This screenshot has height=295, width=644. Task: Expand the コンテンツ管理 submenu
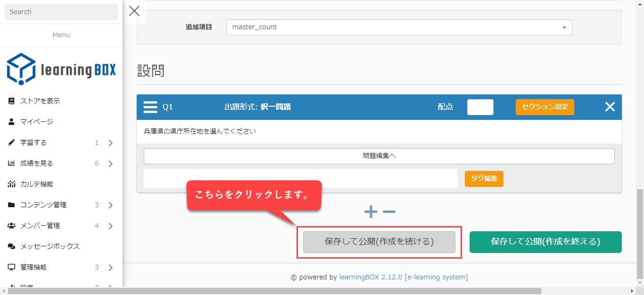point(110,205)
